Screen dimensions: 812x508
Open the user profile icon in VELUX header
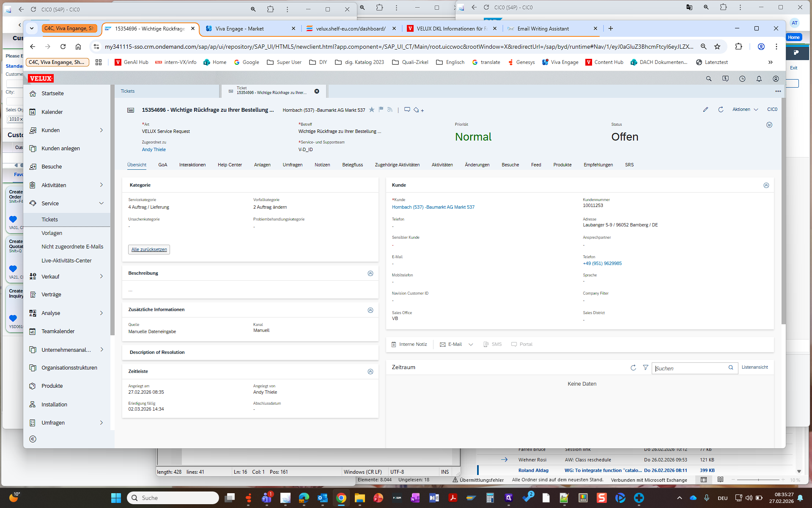pyautogui.click(x=776, y=79)
